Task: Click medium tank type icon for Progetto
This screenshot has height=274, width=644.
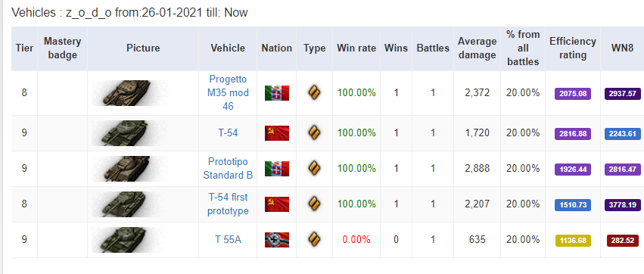Action: click(x=315, y=93)
